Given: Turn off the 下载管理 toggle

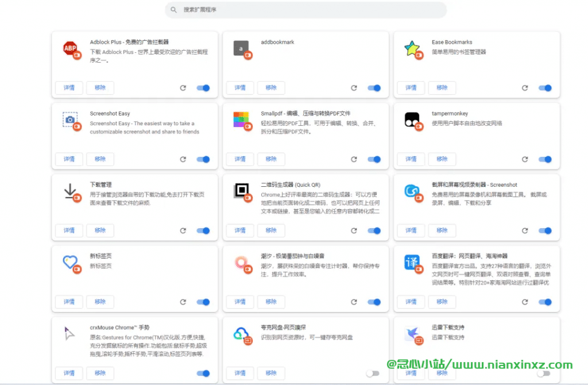Looking at the screenshot, I should 203,230.
